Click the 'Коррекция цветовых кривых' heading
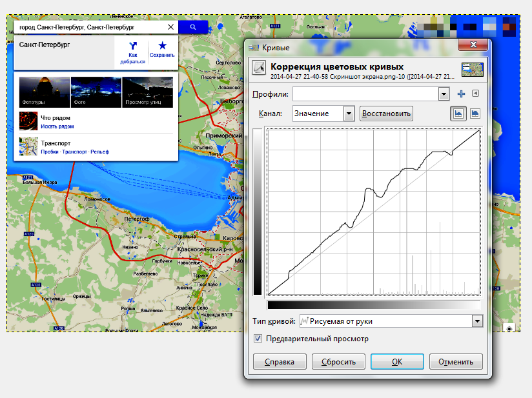Viewport: 532px width, 398px height. tap(337, 67)
